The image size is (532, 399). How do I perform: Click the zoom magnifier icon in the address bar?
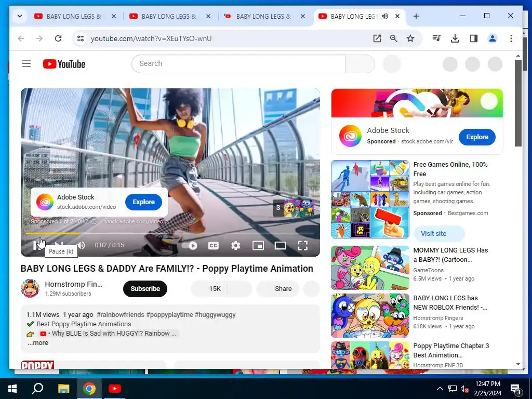(x=394, y=38)
